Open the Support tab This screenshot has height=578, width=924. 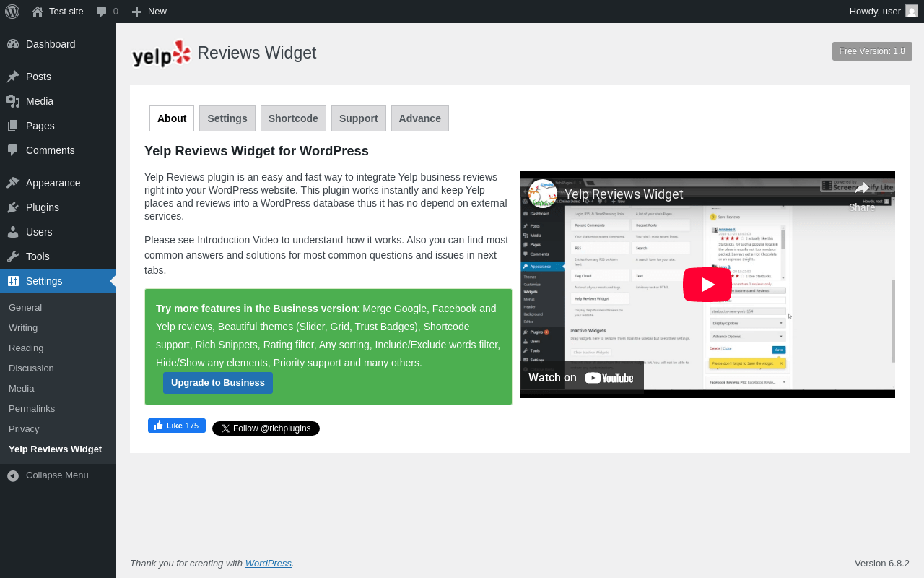[x=359, y=118]
